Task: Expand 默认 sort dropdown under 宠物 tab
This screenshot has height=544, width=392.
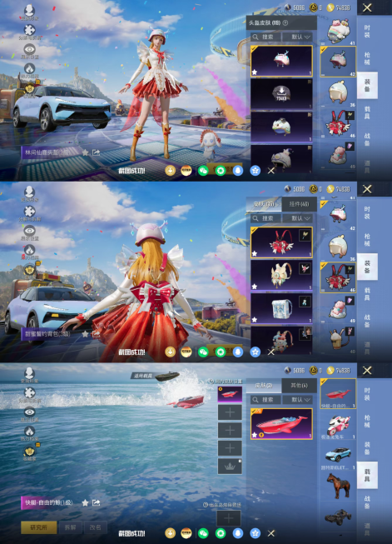Action: pyautogui.click(x=297, y=218)
